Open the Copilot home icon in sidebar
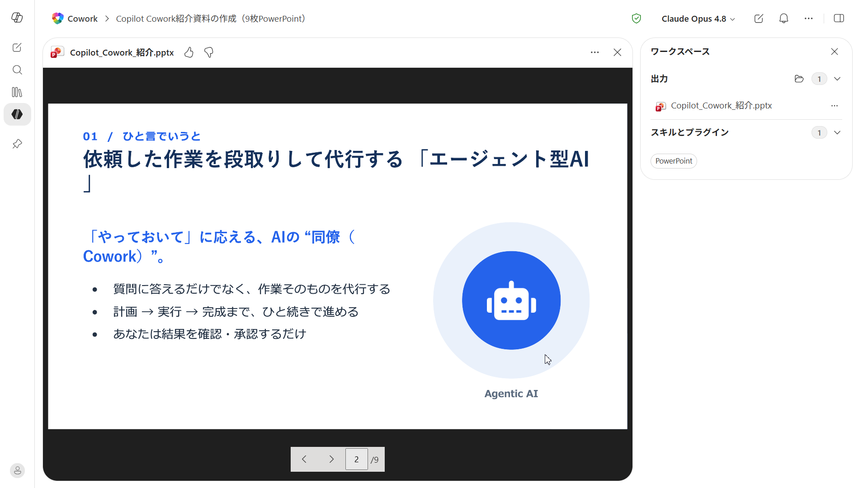This screenshot has height=488, width=868. click(17, 18)
